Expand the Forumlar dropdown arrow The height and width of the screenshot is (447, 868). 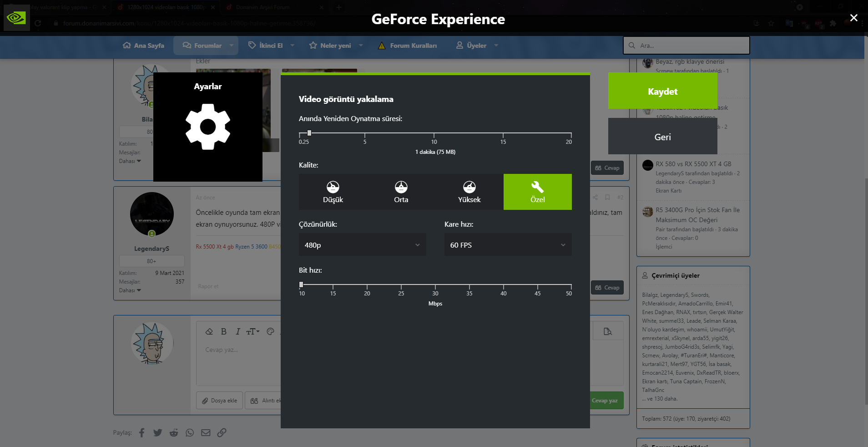[232, 46]
